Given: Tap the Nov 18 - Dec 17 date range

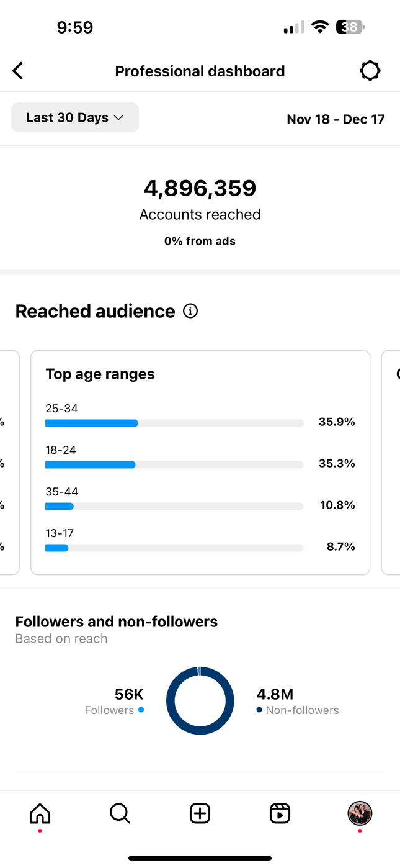Looking at the screenshot, I should click(x=336, y=119).
